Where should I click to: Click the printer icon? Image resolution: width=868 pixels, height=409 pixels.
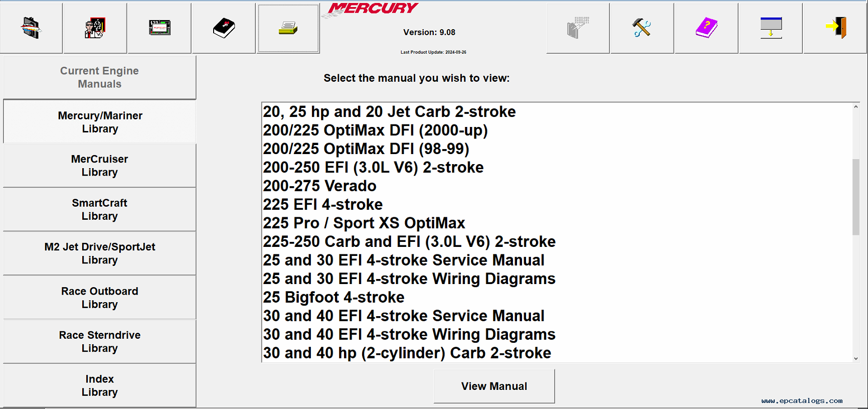point(288,28)
